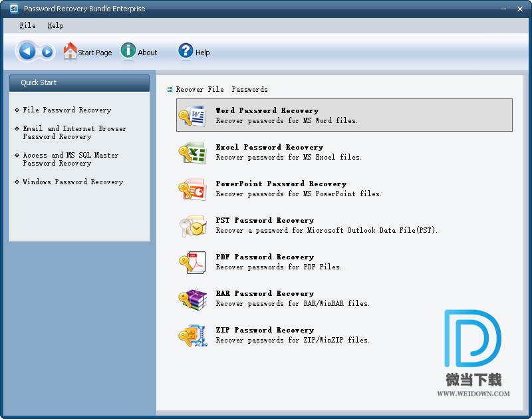Click 'Recover passwords for ZIP/WinZIP files.' text
532x419 pixels.
click(x=293, y=341)
